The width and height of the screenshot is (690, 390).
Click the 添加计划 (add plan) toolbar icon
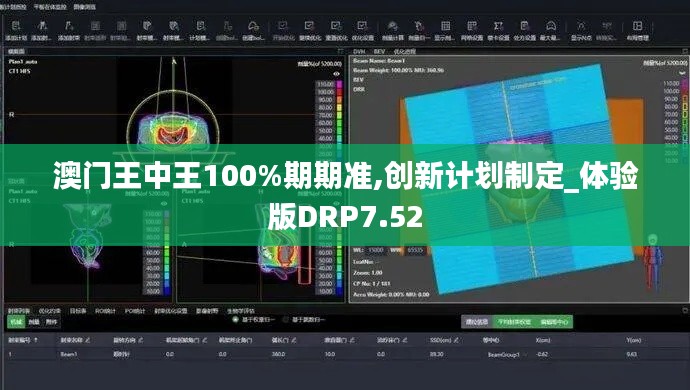[x=16, y=30]
